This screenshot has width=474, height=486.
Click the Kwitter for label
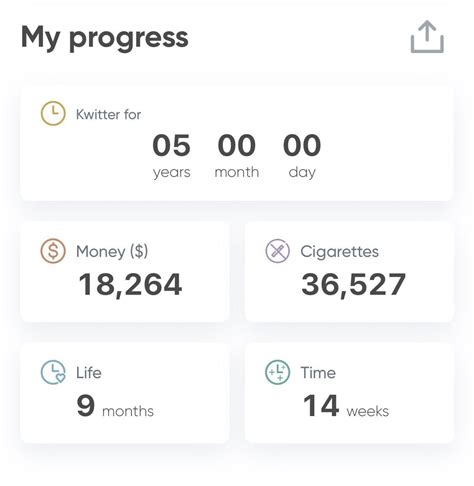[108, 114]
